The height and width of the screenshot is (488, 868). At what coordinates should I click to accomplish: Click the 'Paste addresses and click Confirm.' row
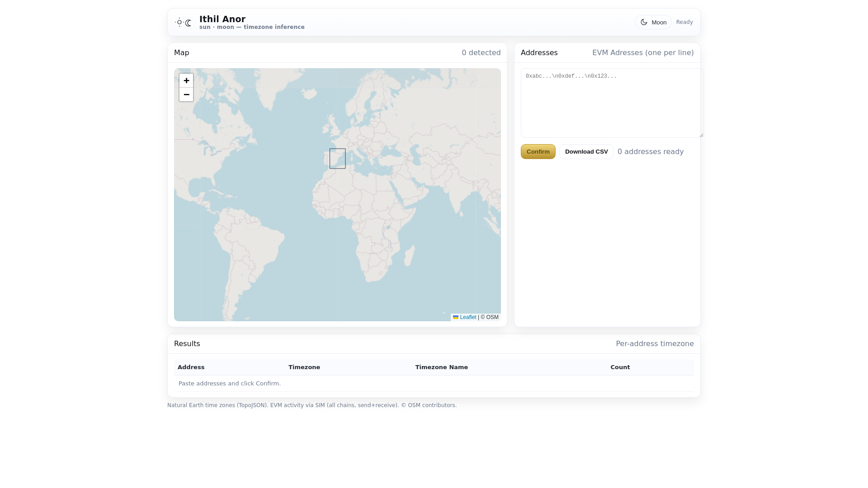(434, 384)
